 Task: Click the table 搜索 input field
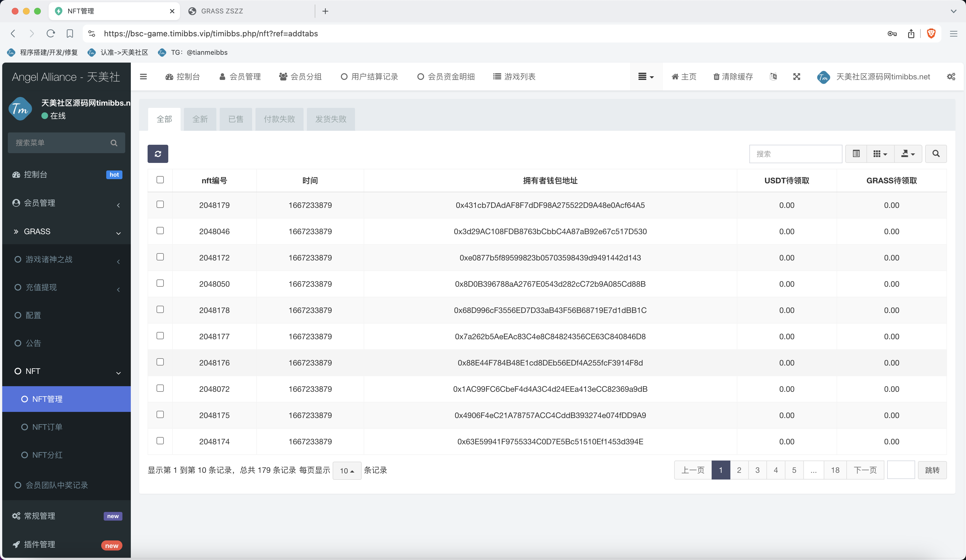tap(796, 154)
